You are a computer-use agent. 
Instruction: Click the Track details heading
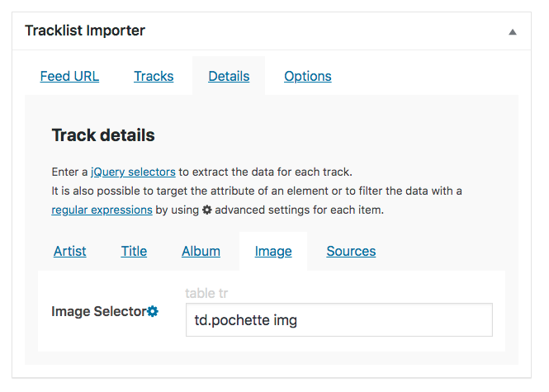click(x=103, y=135)
